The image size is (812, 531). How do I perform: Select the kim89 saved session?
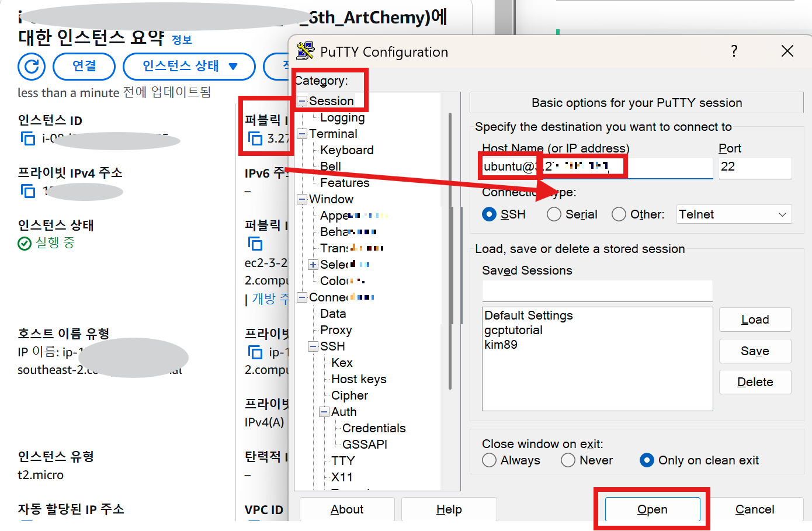[501, 345]
